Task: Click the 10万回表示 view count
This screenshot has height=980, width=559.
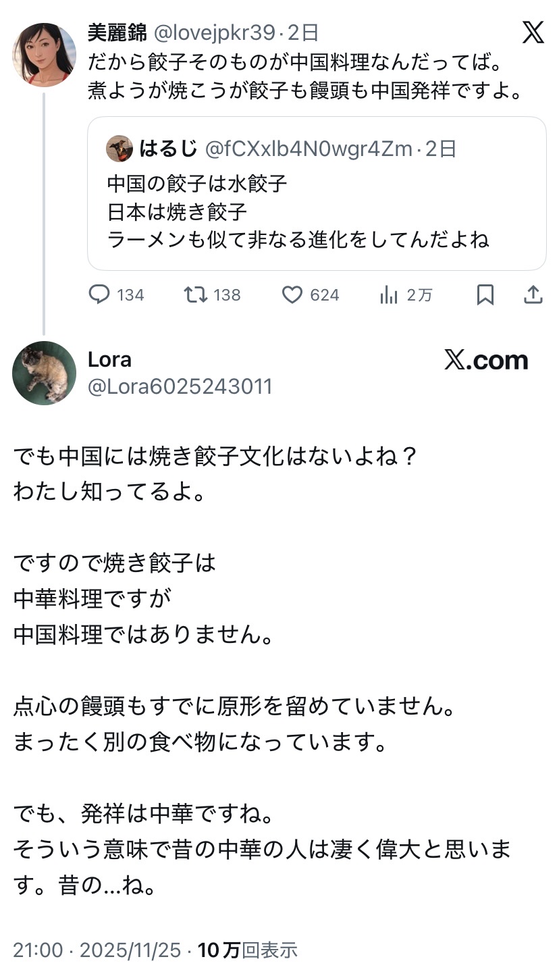Action: [x=247, y=950]
